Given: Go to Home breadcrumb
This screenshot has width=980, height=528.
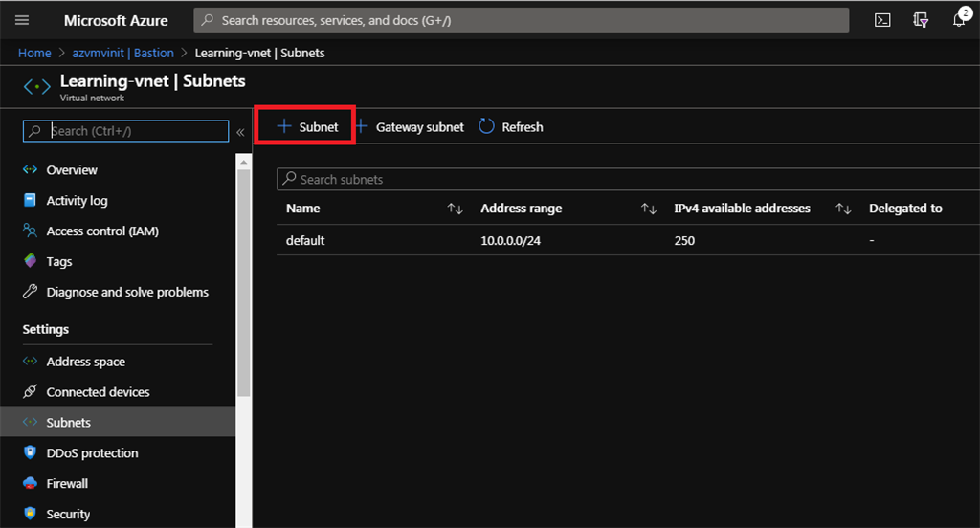Looking at the screenshot, I should pos(34,54).
